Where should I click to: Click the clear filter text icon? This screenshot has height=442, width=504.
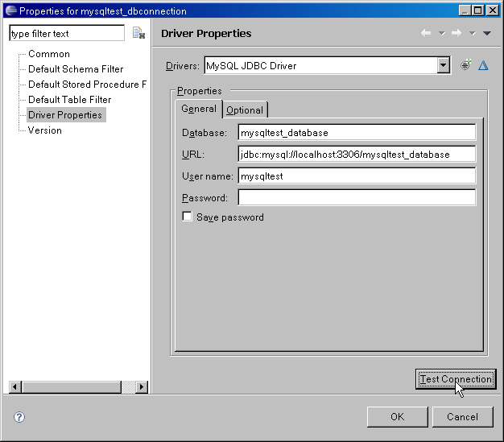coord(138,34)
